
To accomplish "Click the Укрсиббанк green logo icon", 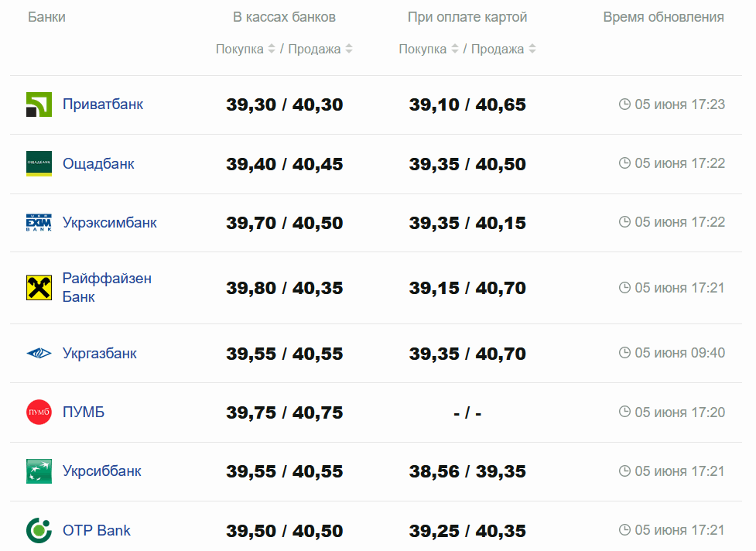I will (x=39, y=471).
